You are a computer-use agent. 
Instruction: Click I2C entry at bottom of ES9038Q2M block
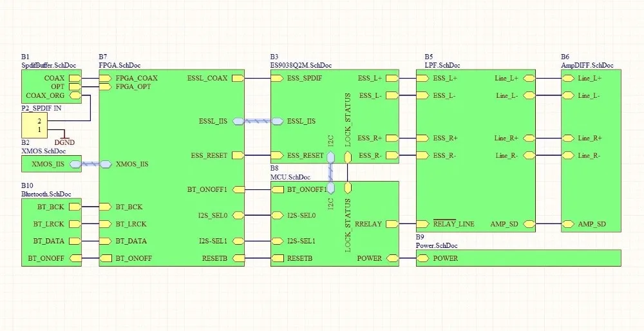[330, 157]
